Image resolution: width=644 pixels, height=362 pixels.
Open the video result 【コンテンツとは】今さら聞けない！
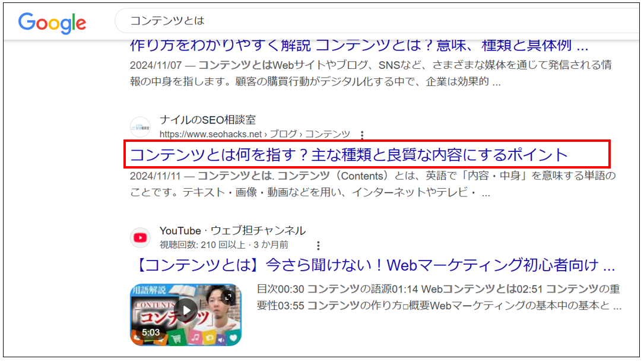375,265
